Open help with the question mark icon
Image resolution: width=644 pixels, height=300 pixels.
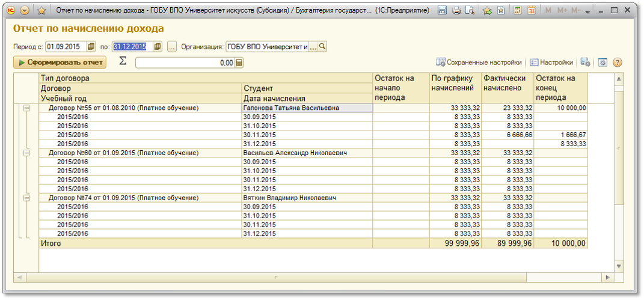618,63
